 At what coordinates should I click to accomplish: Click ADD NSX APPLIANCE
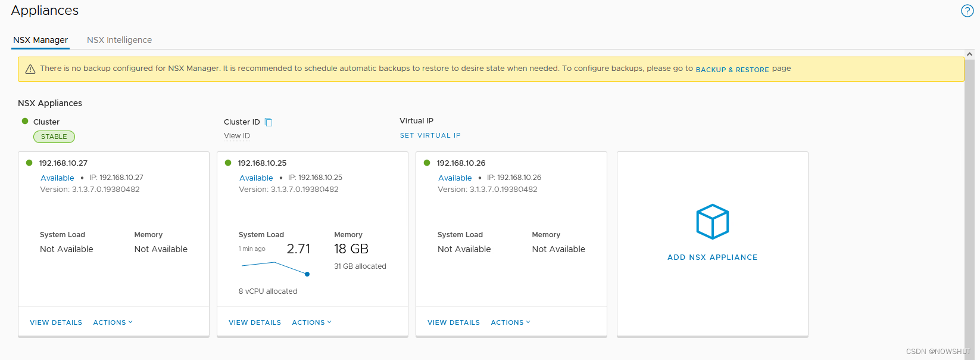[713, 257]
